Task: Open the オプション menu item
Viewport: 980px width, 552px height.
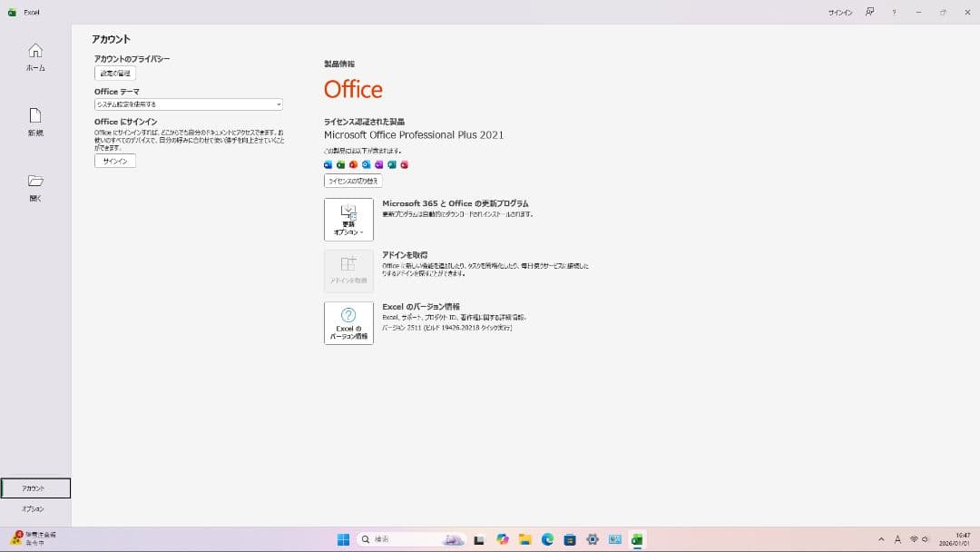Action: click(x=35, y=508)
